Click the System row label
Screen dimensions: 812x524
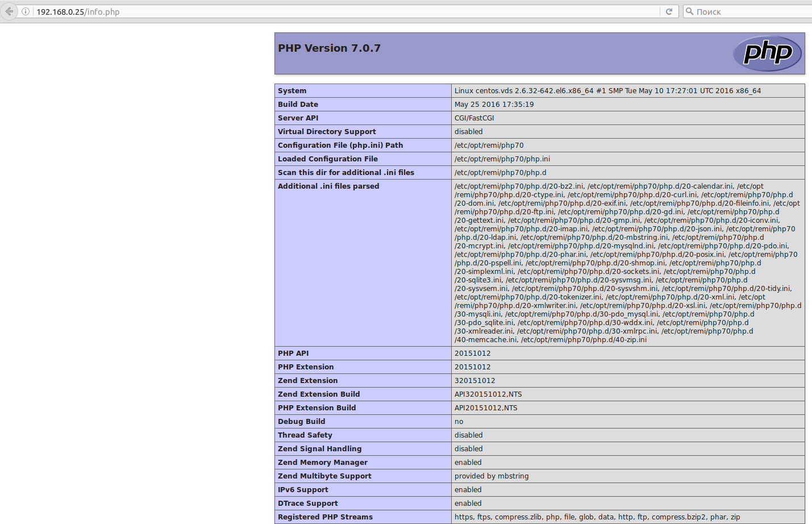pyautogui.click(x=292, y=91)
